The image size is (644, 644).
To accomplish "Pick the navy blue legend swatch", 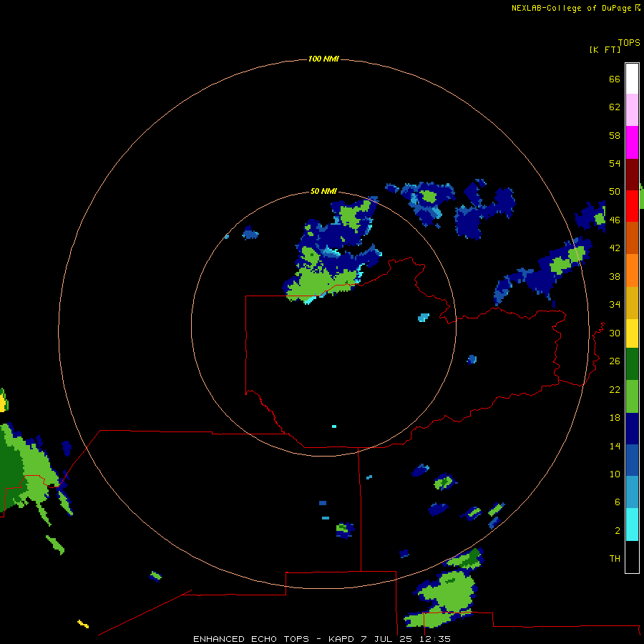I will (632, 429).
